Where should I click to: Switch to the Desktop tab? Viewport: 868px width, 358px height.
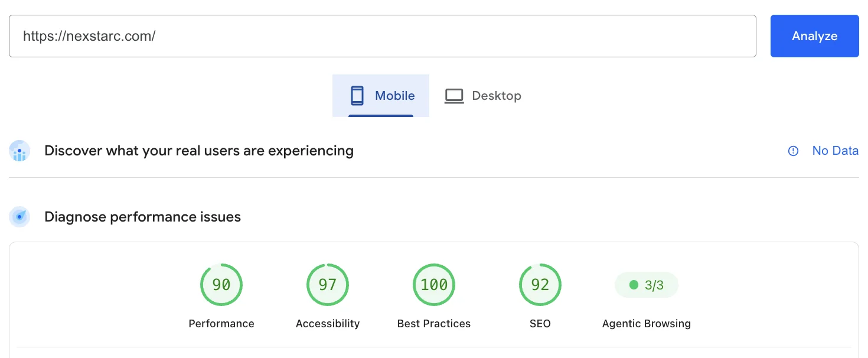pyautogui.click(x=482, y=96)
